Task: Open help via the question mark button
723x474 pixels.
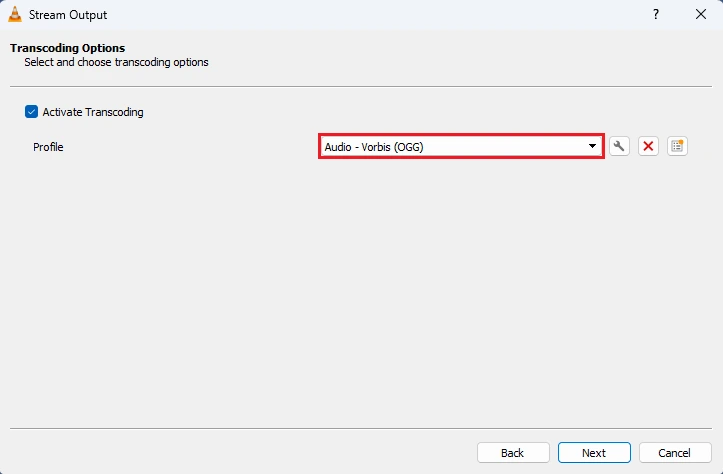Action: point(656,14)
